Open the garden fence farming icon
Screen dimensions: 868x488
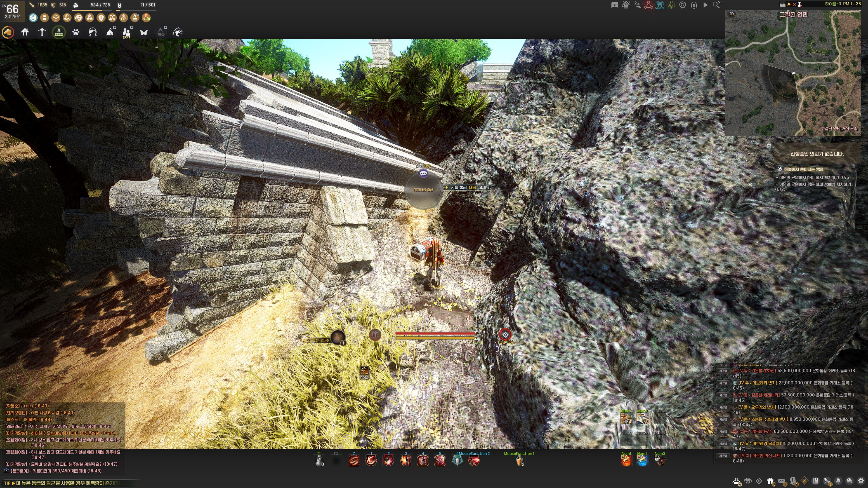coord(59,32)
